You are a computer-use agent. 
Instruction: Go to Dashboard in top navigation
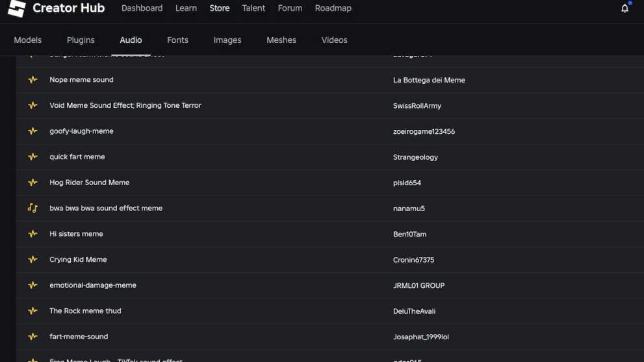(x=142, y=8)
